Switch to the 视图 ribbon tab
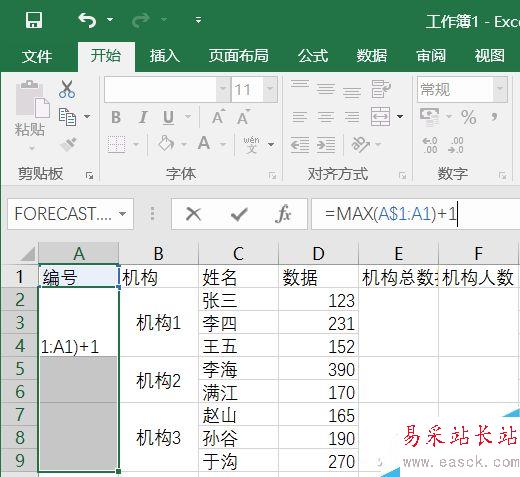520x477 pixels. pos(490,56)
